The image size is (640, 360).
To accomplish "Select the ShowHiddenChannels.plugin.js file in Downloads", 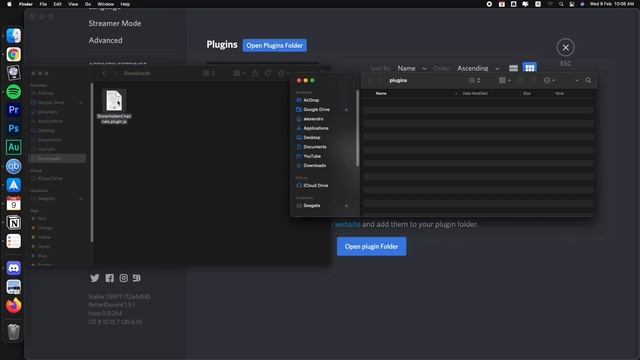I will pos(114,107).
